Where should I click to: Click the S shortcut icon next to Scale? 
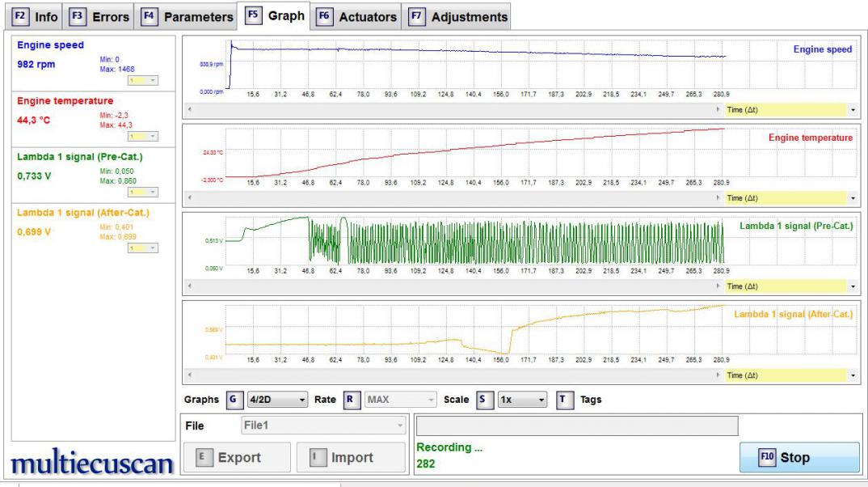[x=484, y=400]
